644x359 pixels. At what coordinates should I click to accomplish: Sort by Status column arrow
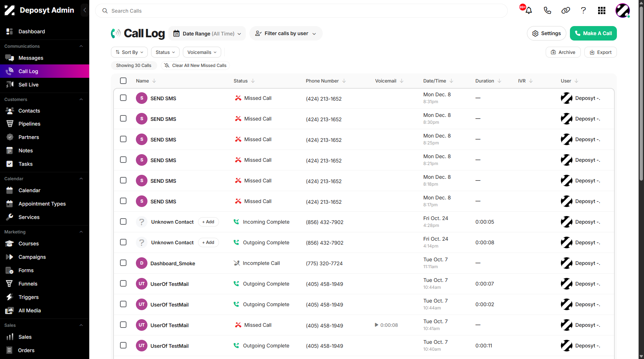(x=253, y=81)
